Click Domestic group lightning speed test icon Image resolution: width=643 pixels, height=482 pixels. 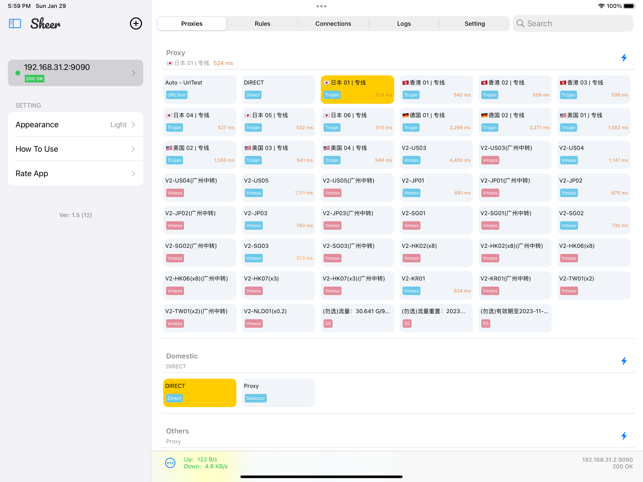(624, 361)
